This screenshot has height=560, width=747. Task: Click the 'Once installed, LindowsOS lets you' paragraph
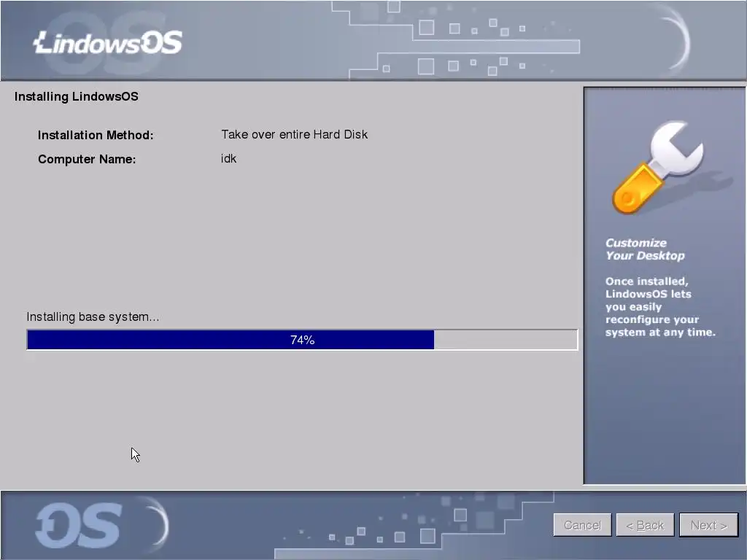(x=660, y=307)
